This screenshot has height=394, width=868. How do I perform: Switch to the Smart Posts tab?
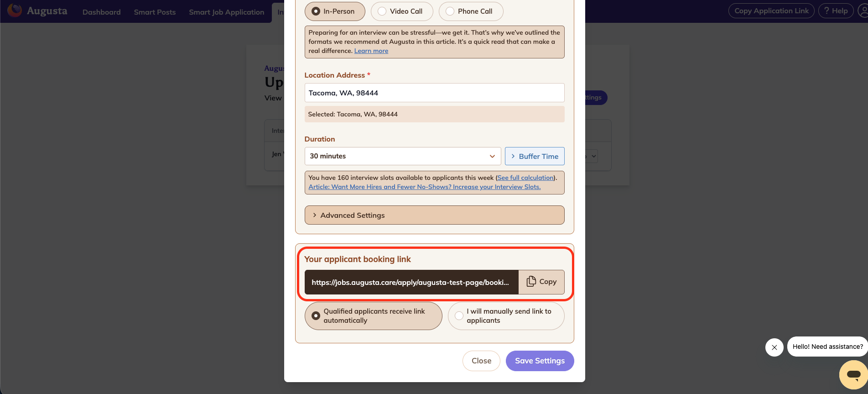tap(154, 12)
